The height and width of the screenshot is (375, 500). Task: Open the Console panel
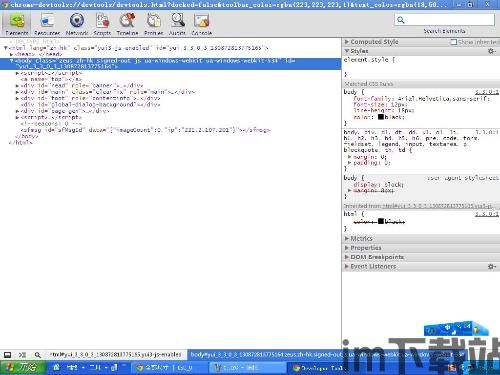[202, 24]
